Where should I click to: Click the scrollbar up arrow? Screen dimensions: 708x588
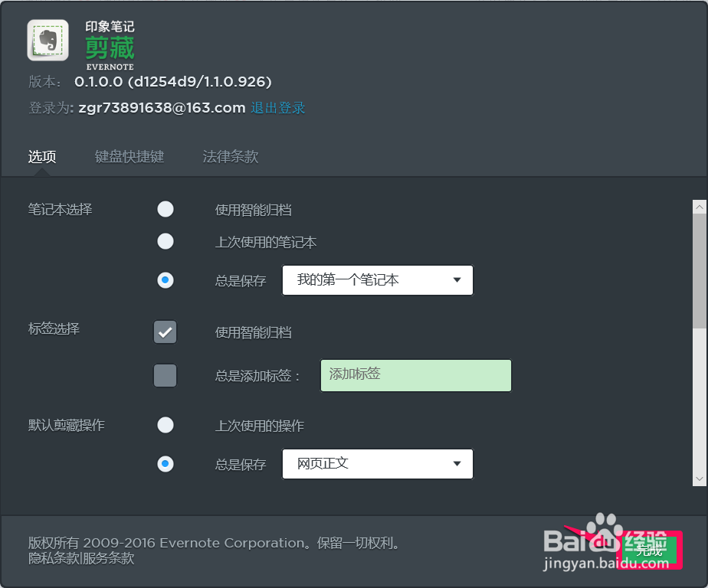click(x=699, y=207)
